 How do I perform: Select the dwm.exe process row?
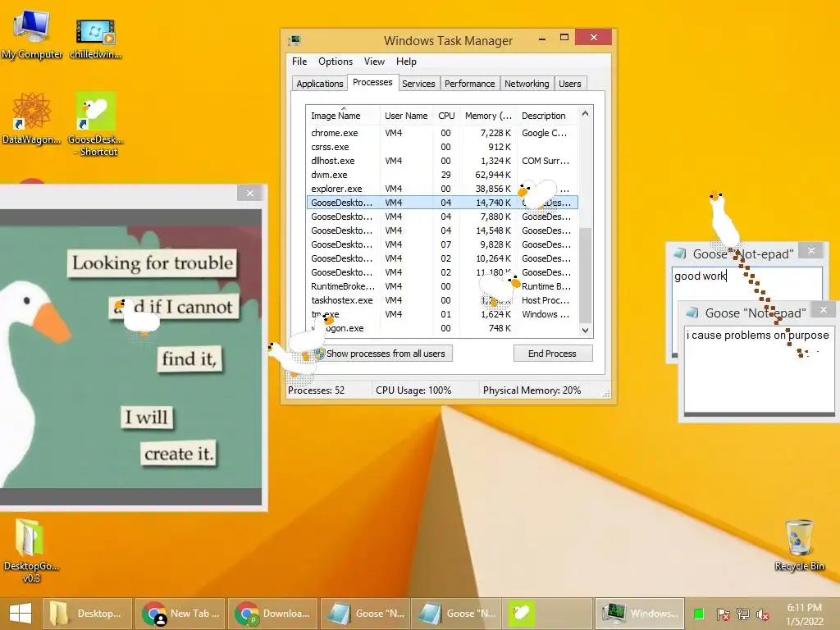coord(442,175)
